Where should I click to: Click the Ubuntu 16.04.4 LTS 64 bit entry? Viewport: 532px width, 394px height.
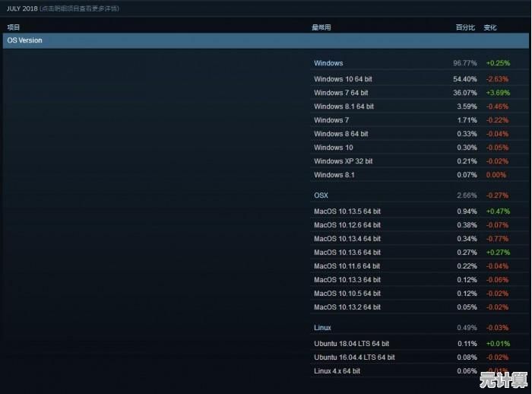point(354,357)
